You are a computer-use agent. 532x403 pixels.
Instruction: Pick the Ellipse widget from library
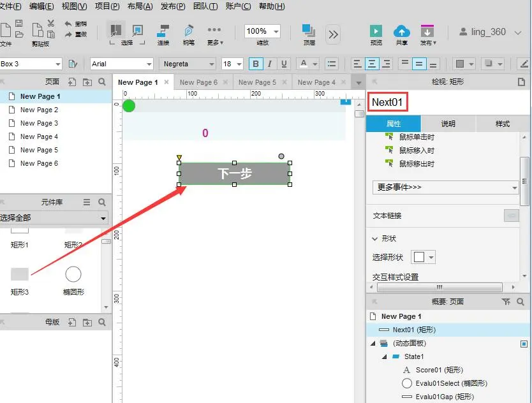[73, 281]
